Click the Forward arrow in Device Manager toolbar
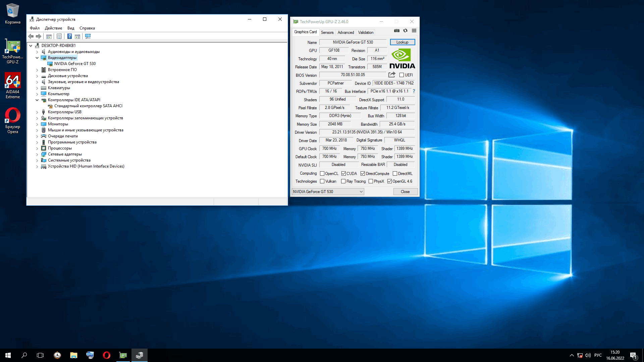The image size is (644, 362). pyautogui.click(x=39, y=36)
